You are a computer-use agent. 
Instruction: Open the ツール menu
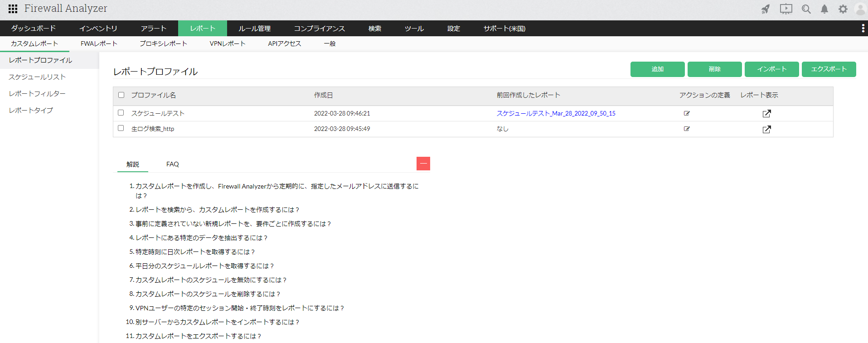point(414,29)
